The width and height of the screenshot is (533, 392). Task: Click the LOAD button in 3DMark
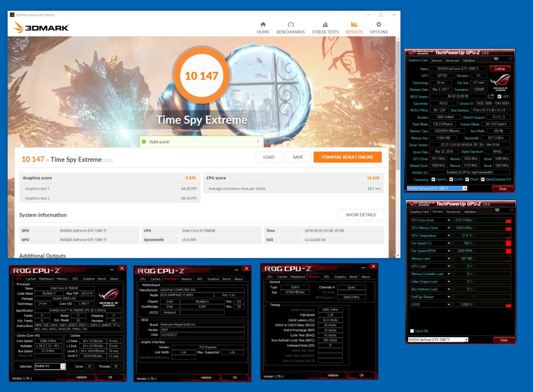coord(269,157)
